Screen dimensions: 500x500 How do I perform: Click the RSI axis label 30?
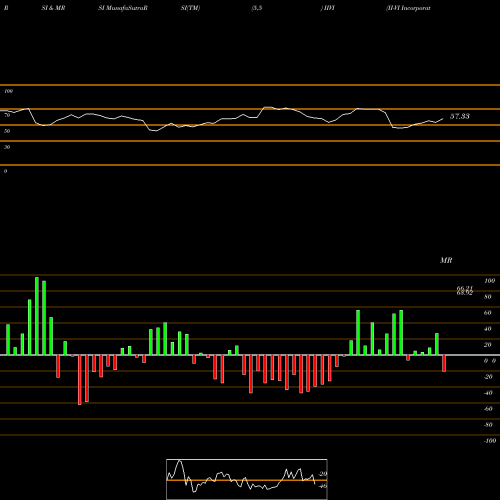click(7, 147)
